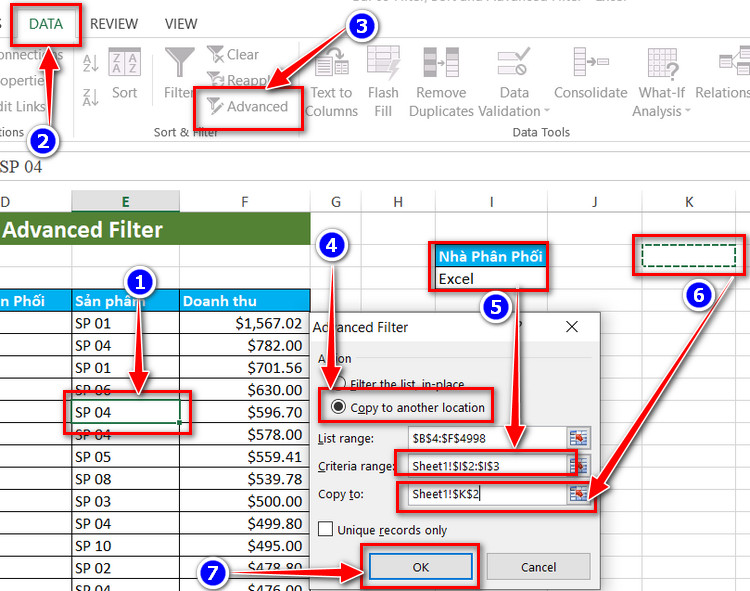Open the Advanced filter option
This screenshot has height=591, width=750.
248,107
